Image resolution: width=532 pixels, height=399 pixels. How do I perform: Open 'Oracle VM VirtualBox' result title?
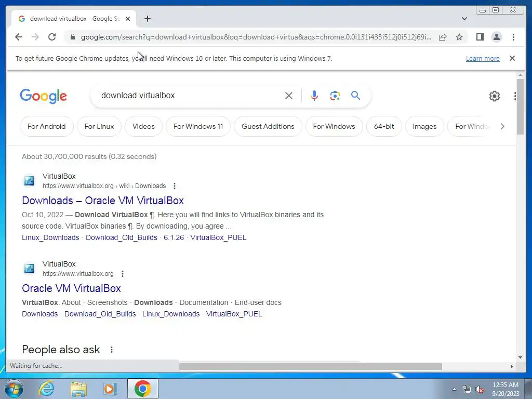pyautogui.click(x=71, y=288)
